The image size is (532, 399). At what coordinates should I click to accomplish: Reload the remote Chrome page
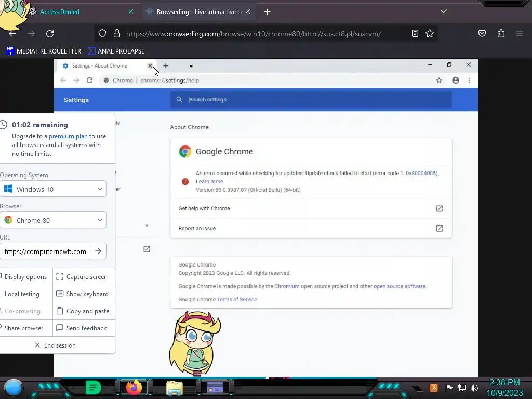89,81
